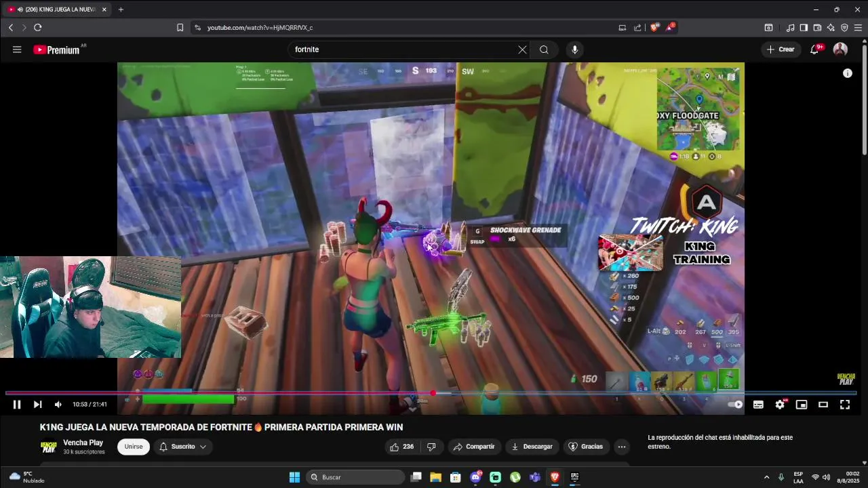Open File Explorer from taskbar
Image resolution: width=868 pixels, height=488 pixels.
(x=435, y=477)
